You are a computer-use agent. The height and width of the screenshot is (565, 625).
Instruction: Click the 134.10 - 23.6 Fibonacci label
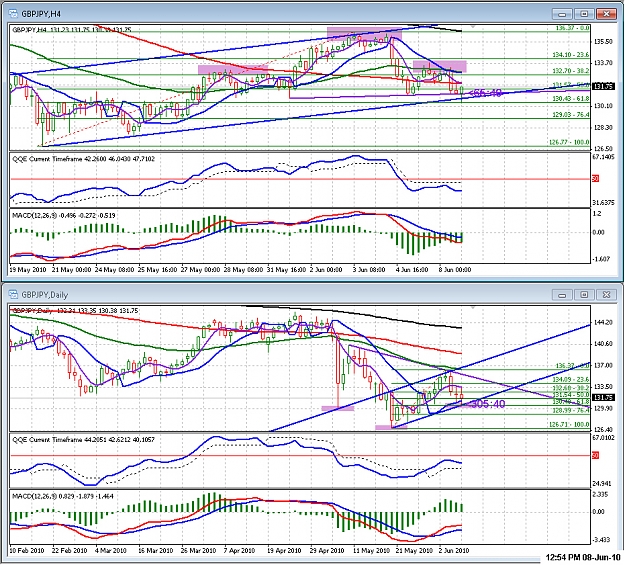click(x=570, y=55)
